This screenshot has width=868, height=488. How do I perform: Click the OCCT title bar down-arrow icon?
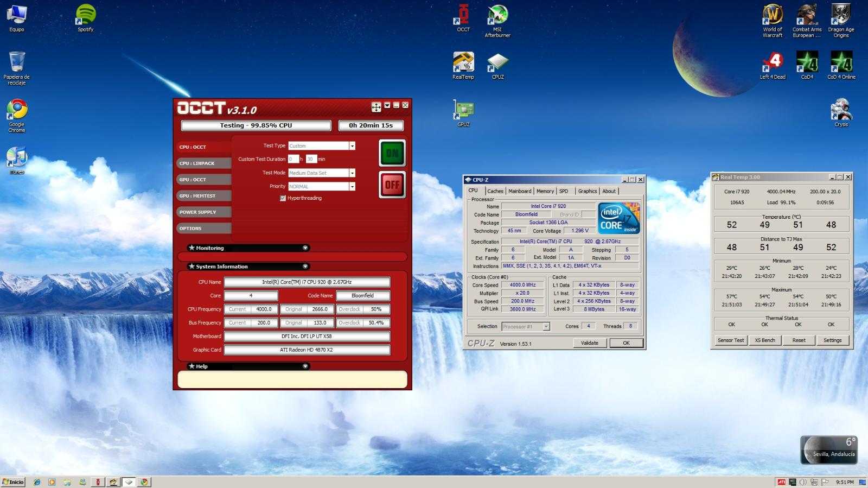pos(387,105)
